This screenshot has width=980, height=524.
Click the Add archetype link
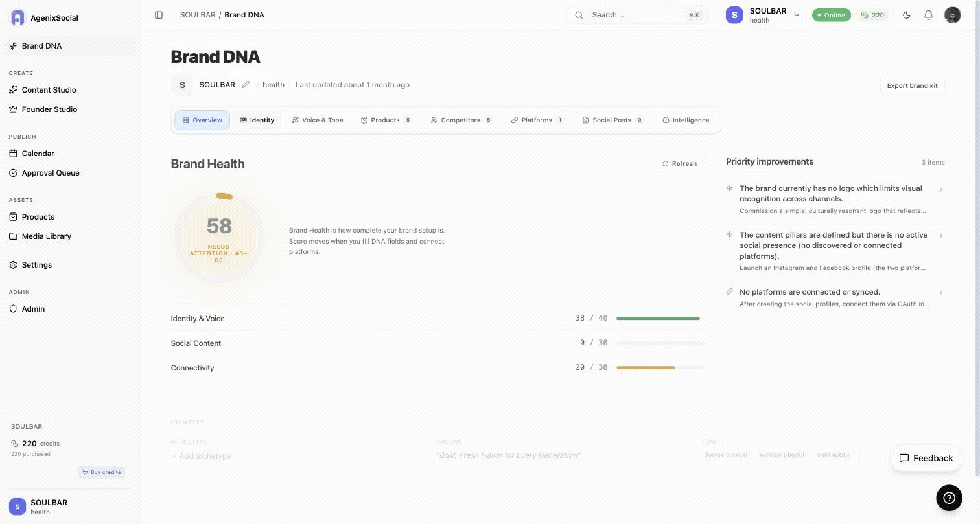201,456
